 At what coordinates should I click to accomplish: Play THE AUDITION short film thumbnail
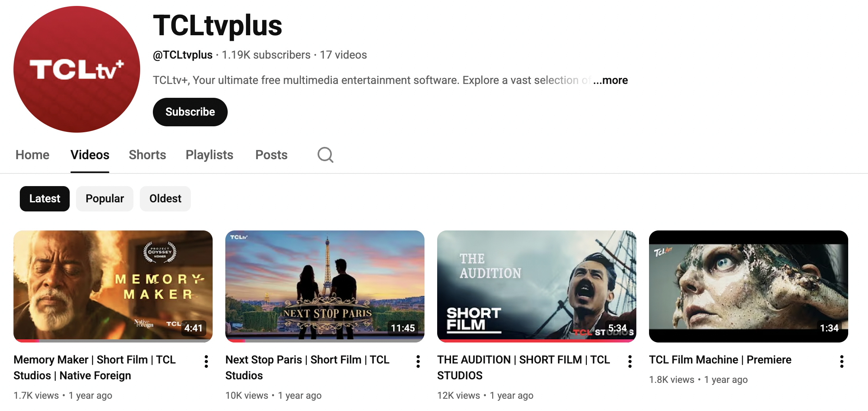point(537,286)
